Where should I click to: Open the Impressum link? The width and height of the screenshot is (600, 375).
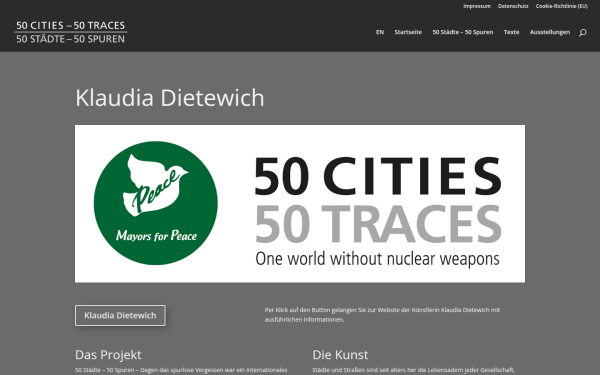pos(477,6)
